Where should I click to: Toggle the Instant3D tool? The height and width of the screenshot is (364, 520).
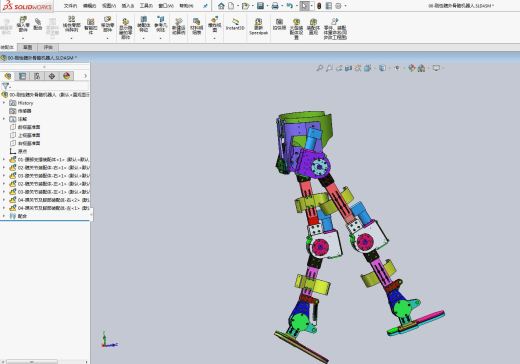235,24
